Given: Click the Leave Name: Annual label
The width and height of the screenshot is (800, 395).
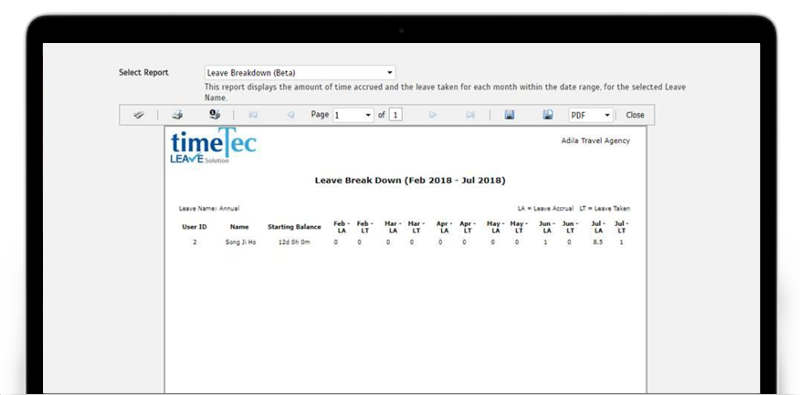Looking at the screenshot, I should 209,208.
